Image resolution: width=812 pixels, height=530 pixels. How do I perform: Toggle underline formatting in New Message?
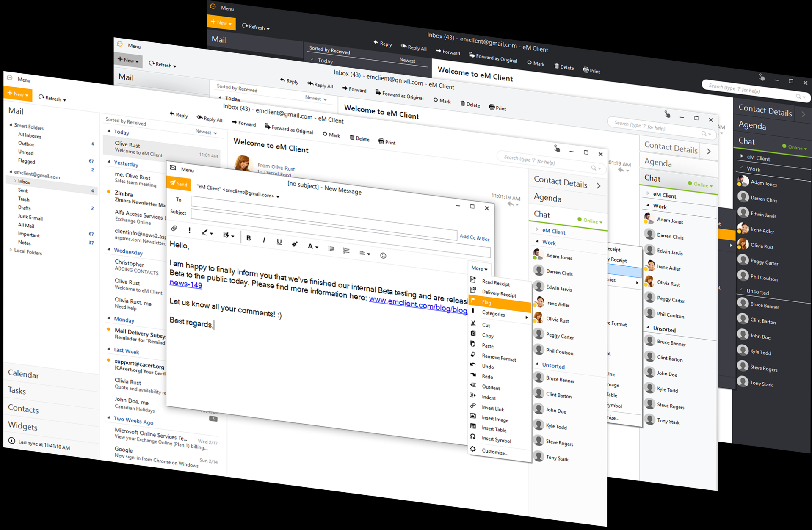coord(279,242)
